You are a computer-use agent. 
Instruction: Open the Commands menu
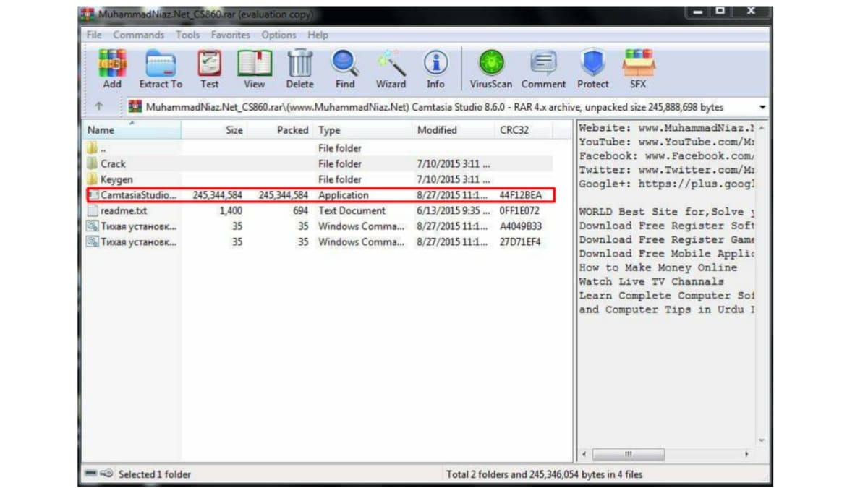click(138, 35)
